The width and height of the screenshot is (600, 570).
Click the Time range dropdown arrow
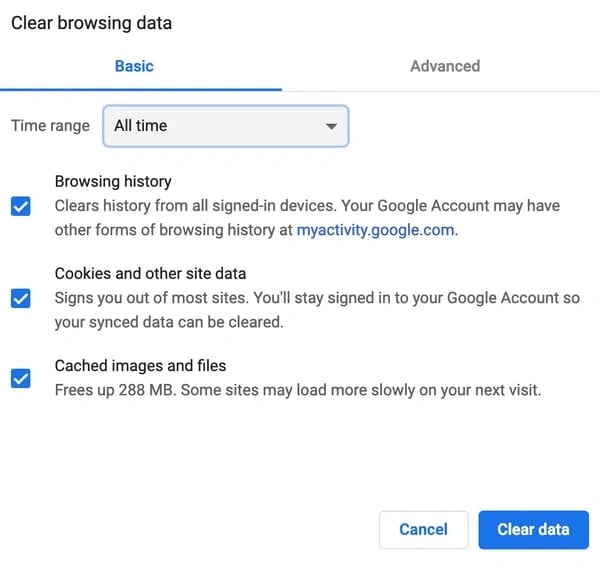pos(331,126)
